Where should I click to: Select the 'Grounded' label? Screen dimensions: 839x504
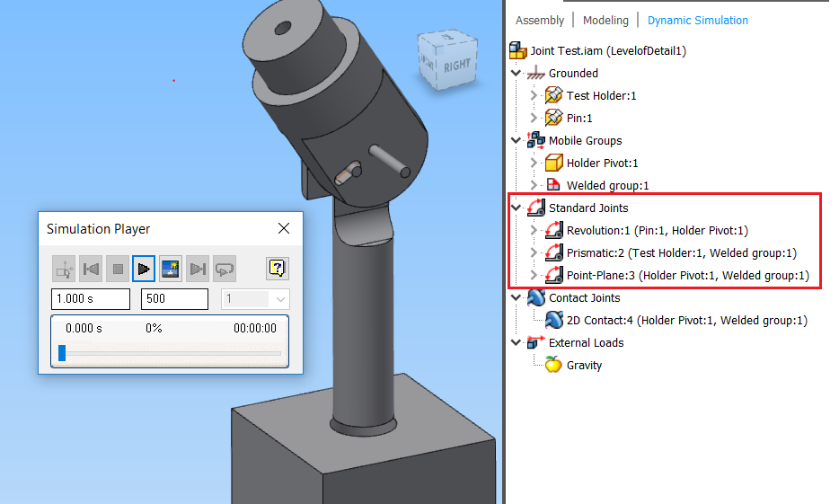click(573, 74)
